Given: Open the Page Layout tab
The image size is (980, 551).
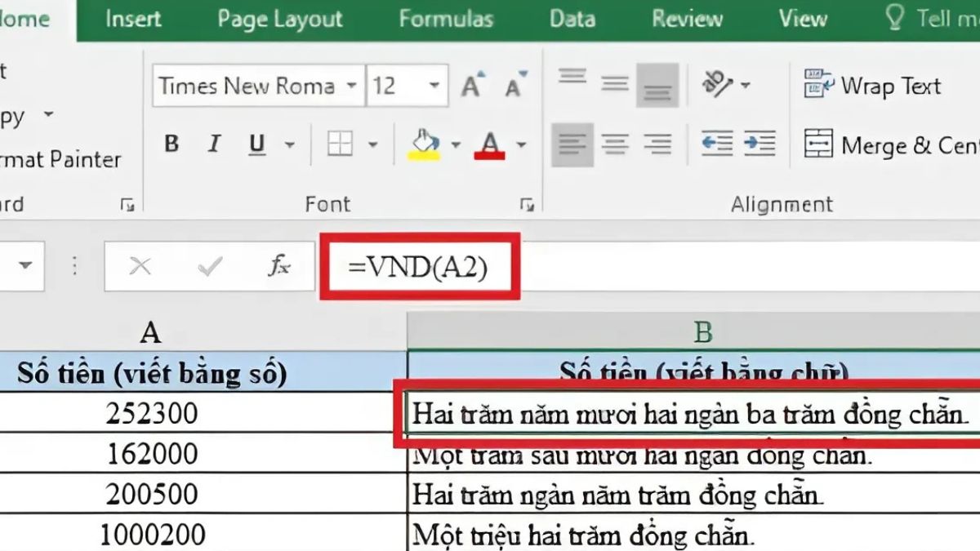Looking at the screenshot, I should click(278, 20).
